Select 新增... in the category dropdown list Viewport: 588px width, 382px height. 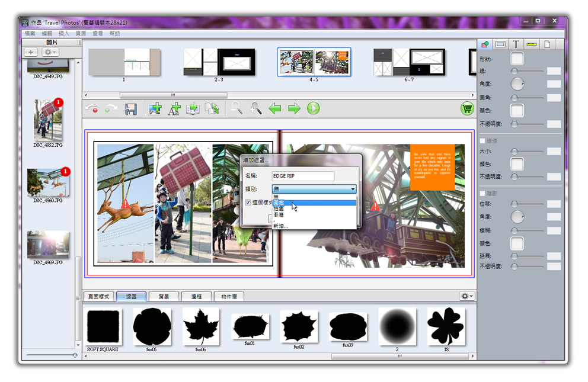click(280, 226)
